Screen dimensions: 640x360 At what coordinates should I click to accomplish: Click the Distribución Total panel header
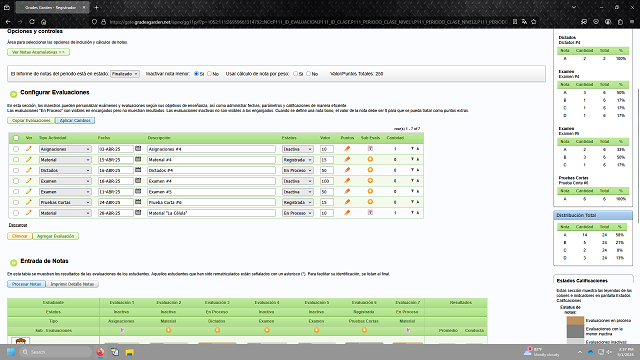pyautogui.click(x=593, y=215)
